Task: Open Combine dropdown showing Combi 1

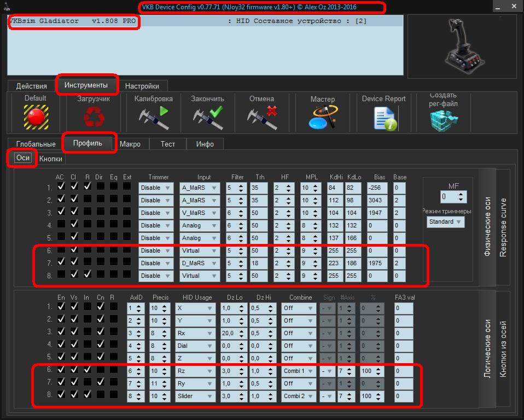Action: coord(299,371)
